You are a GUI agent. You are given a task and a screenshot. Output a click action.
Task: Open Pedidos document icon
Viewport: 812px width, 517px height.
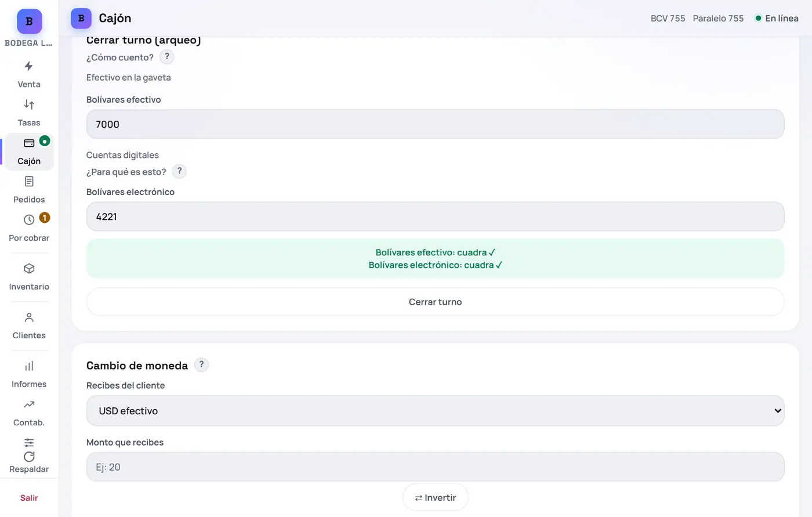tap(29, 182)
